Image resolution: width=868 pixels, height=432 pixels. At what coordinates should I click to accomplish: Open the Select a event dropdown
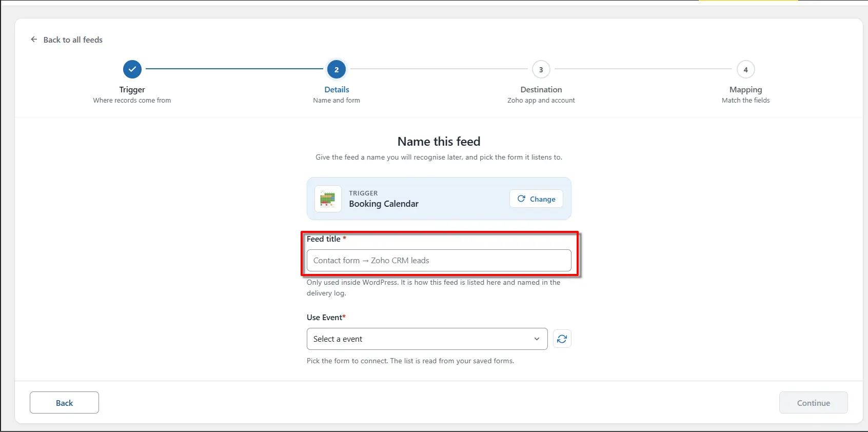click(427, 339)
